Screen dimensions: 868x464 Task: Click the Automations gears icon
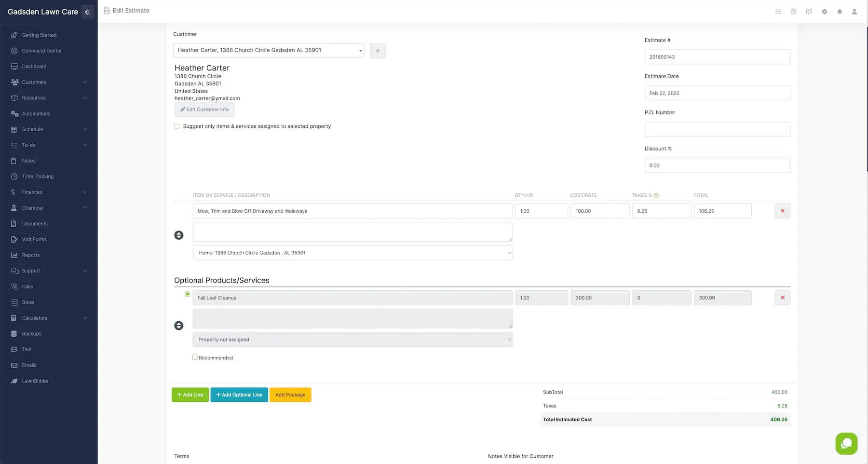(14, 114)
